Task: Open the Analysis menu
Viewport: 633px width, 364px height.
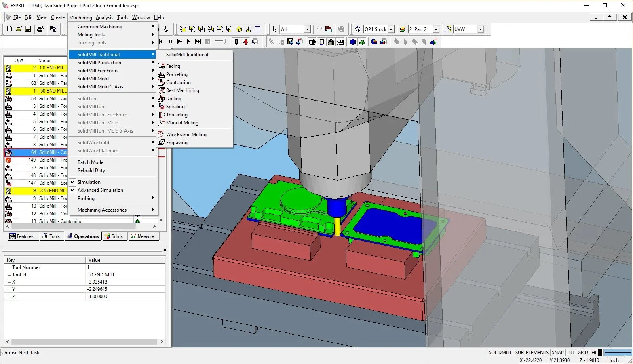Action: click(x=104, y=17)
